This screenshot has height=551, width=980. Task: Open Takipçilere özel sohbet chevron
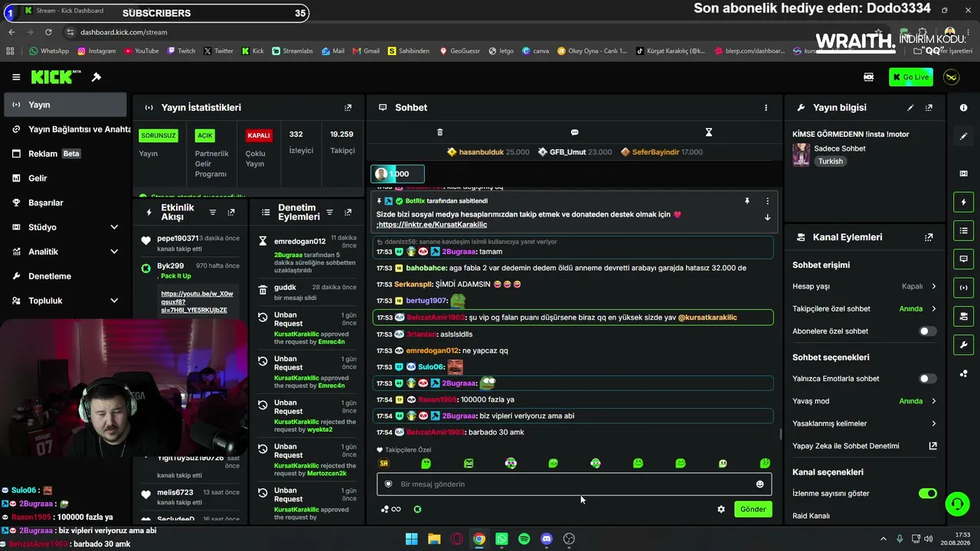[x=933, y=309]
